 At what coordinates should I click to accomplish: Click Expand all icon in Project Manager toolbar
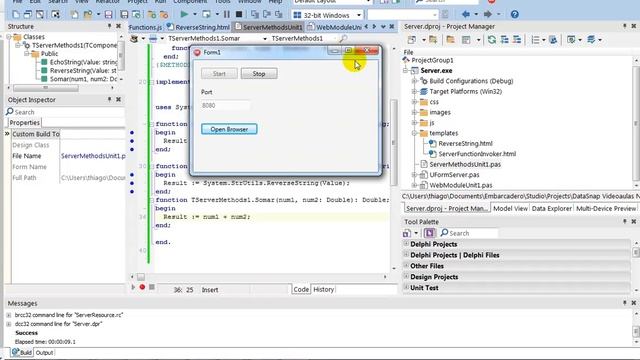coord(504,40)
